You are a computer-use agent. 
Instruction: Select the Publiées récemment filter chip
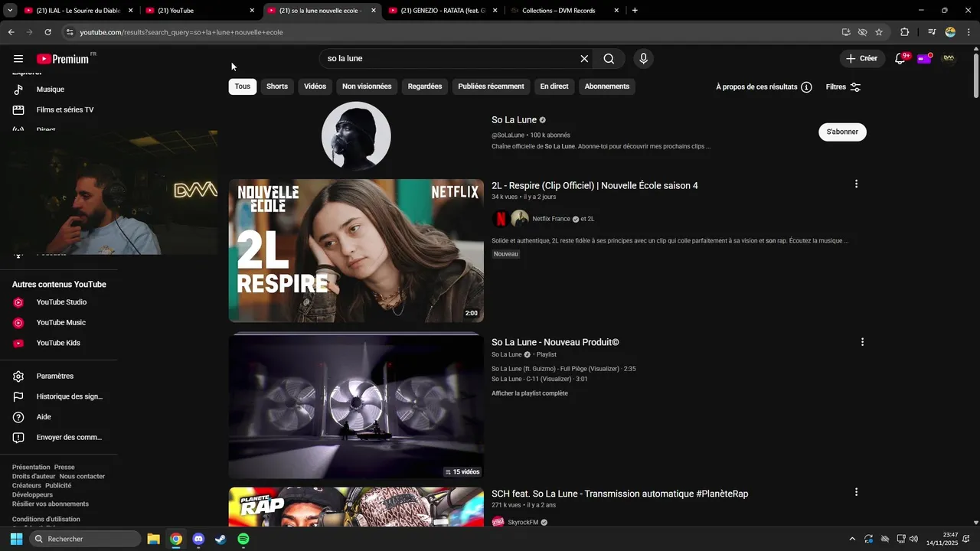(491, 86)
